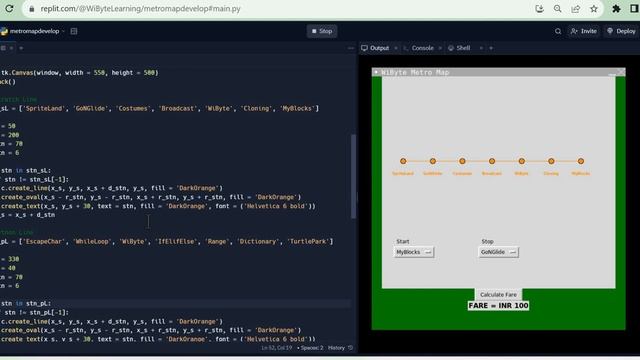Click the 'MyBlocks' string in the code list
This screenshot has width=640, height=360.
point(297,109)
